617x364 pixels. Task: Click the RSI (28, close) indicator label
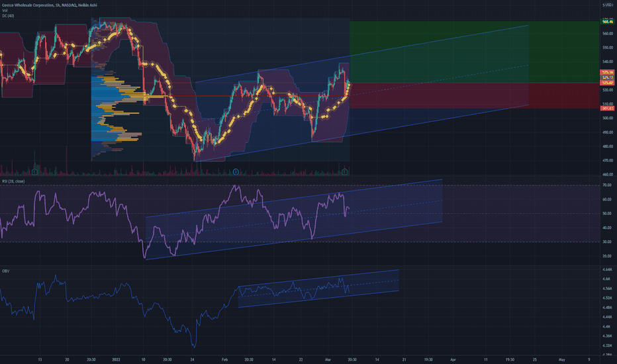13,181
